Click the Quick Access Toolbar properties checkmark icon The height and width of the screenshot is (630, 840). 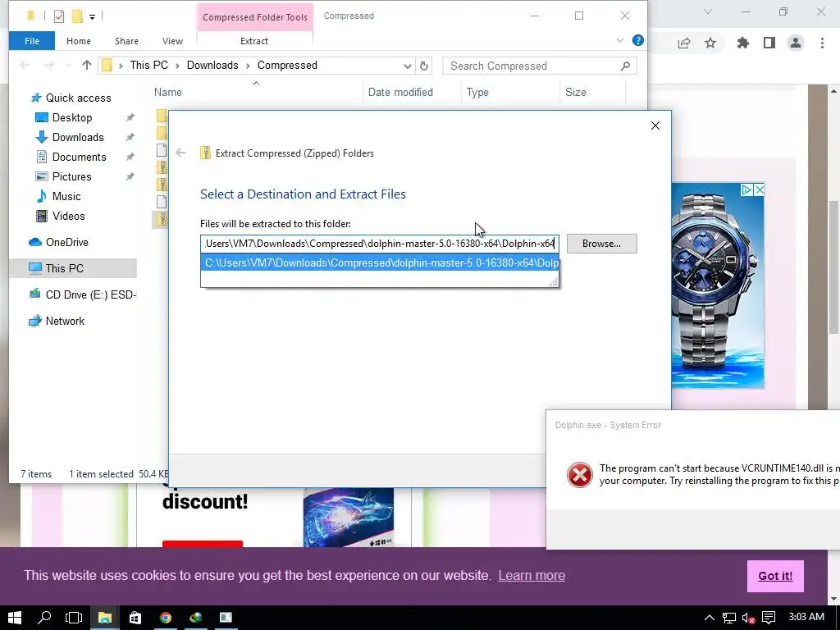click(59, 16)
